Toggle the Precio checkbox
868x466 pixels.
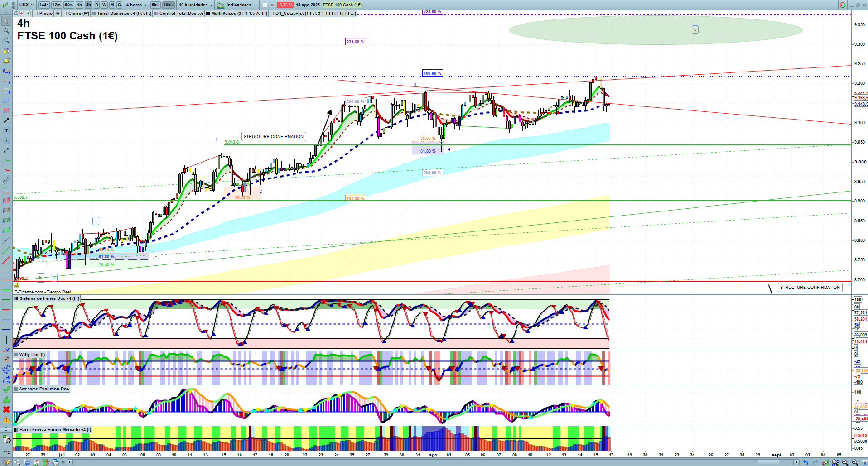tap(36, 14)
